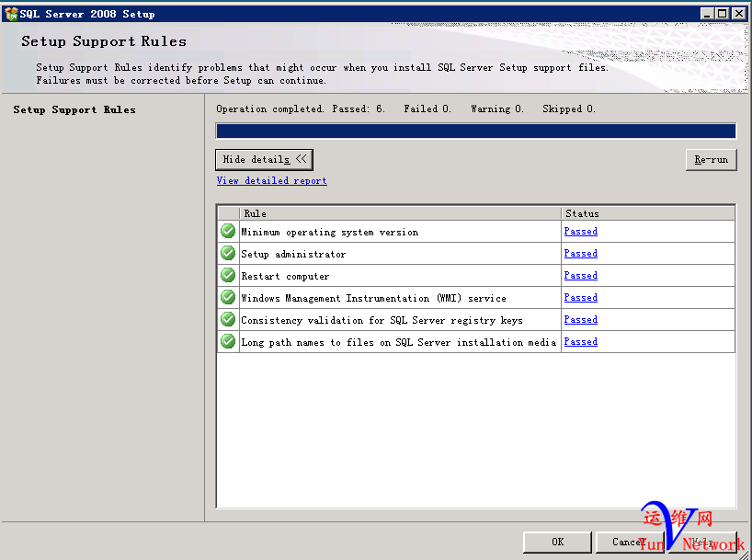Minimize the SQL Server 2008 Setup window

pyautogui.click(x=706, y=14)
